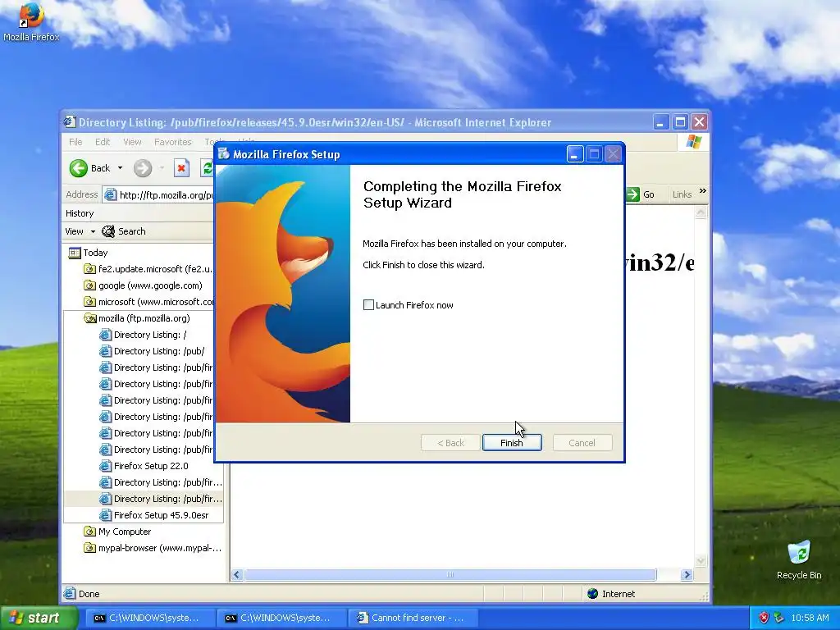Viewport: 840px width, 630px height.
Task: Open the Favorites menu in Internet Explorer
Action: coord(172,142)
